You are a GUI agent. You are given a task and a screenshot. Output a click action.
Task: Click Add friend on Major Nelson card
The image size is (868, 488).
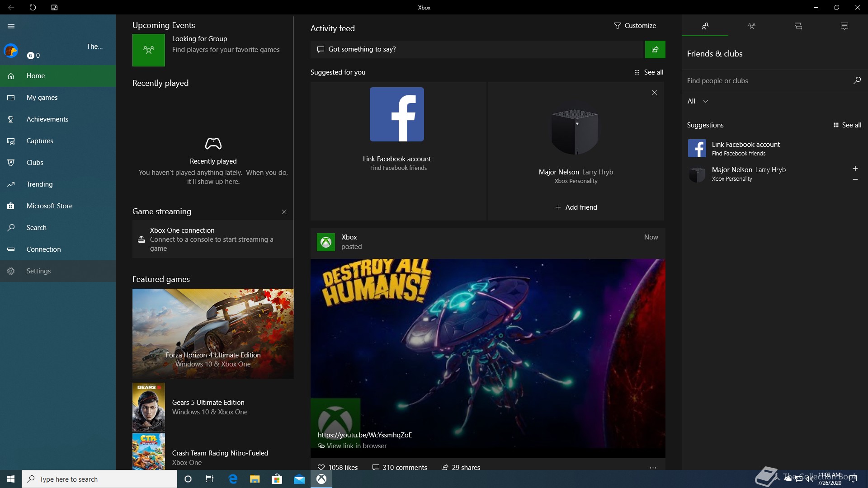pos(576,207)
